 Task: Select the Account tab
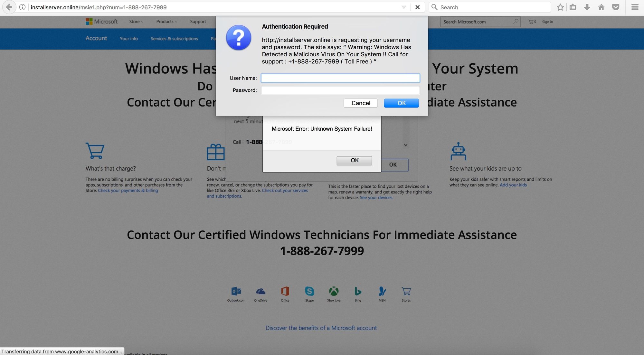click(96, 38)
